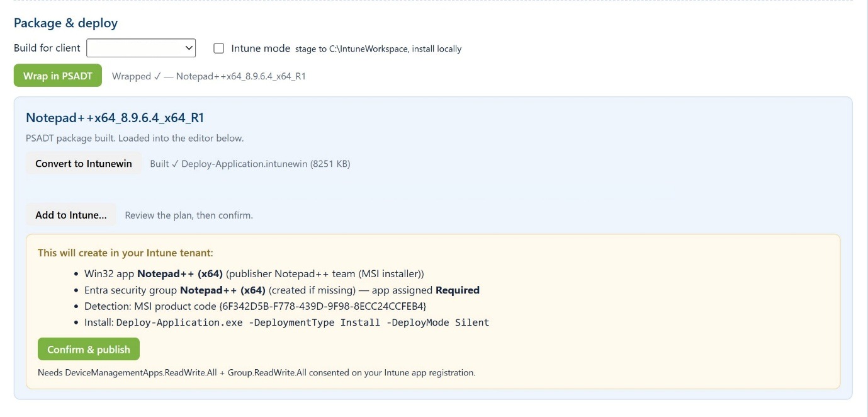868x417 pixels.
Task: Click the 'stage to C:\IntuneWorkspace' hint text
Action: point(378,49)
